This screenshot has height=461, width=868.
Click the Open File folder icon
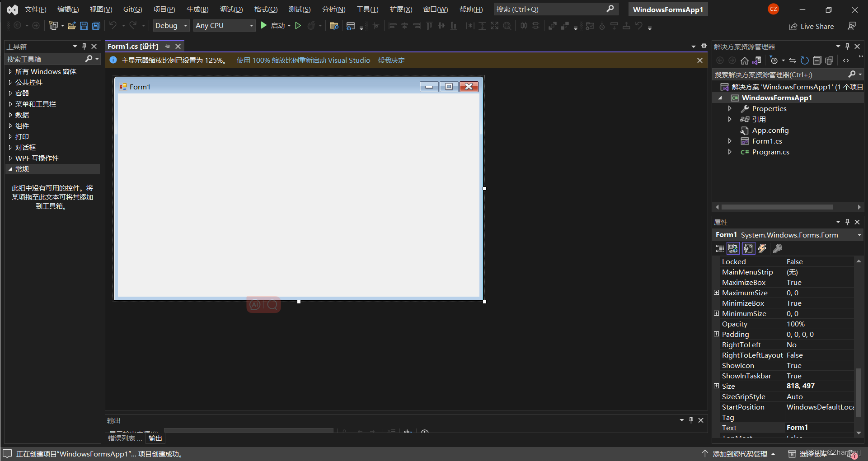pos(72,26)
